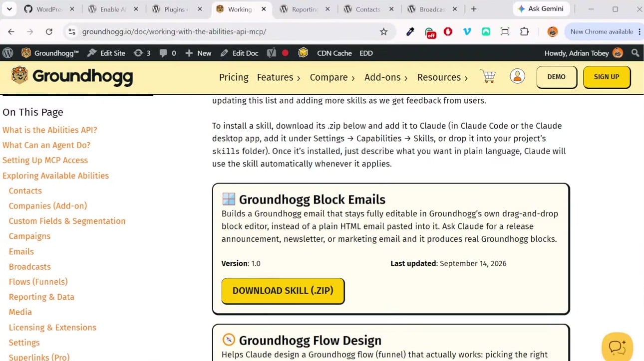Click Edit Site in admin bar
This screenshot has height=361, width=644.
106,53
